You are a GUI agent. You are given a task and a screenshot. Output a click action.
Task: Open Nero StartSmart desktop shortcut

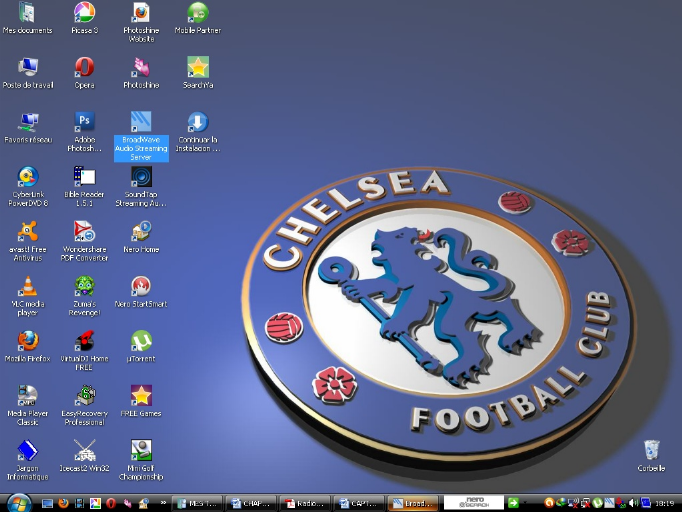click(141, 292)
